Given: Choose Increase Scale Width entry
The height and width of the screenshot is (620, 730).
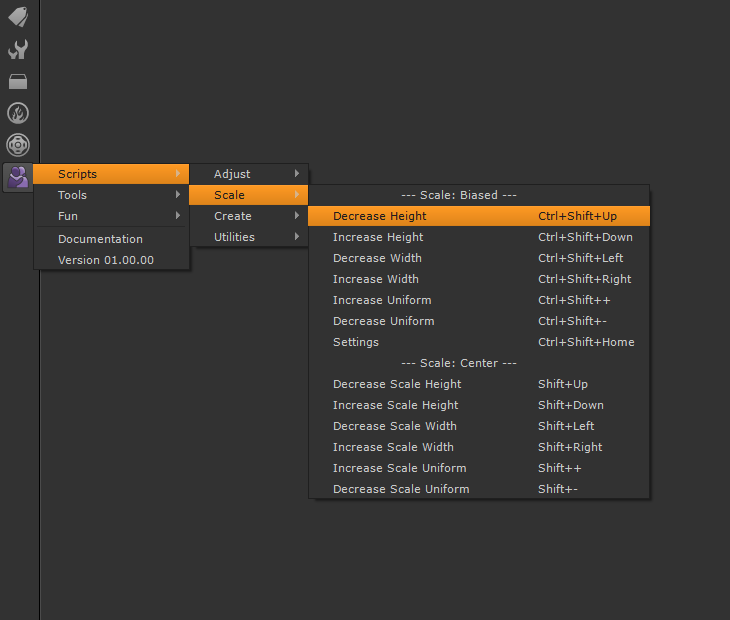Looking at the screenshot, I should [479, 446].
